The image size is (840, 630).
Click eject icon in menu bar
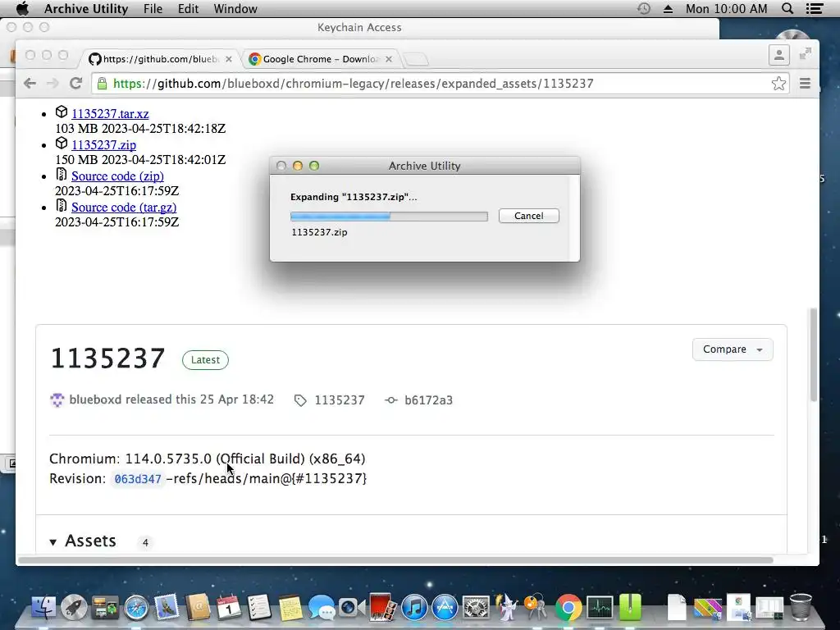coord(668,9)
